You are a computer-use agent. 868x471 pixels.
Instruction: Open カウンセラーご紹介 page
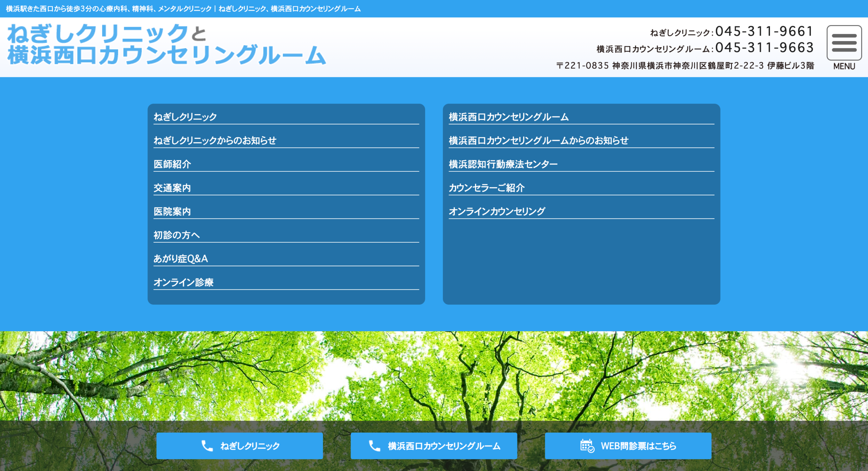tap(581, 188)
